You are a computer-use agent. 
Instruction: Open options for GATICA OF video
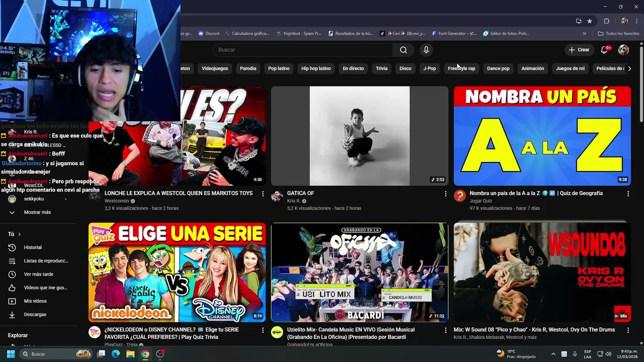click(x=445, y=194)
